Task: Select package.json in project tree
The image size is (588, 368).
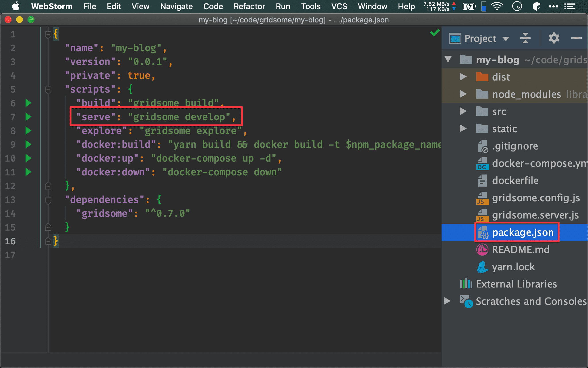Action: pyautogui.click(x=514, y=232)
